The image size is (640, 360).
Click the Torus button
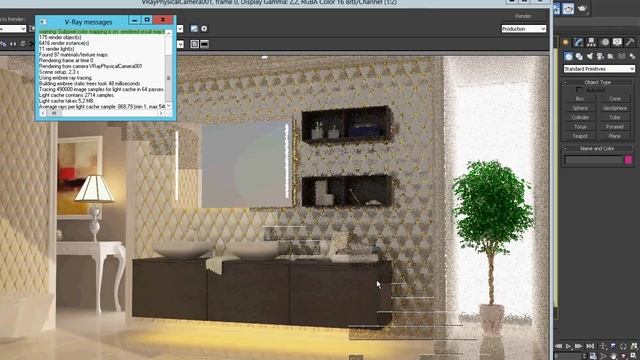(x=580, y=127)
